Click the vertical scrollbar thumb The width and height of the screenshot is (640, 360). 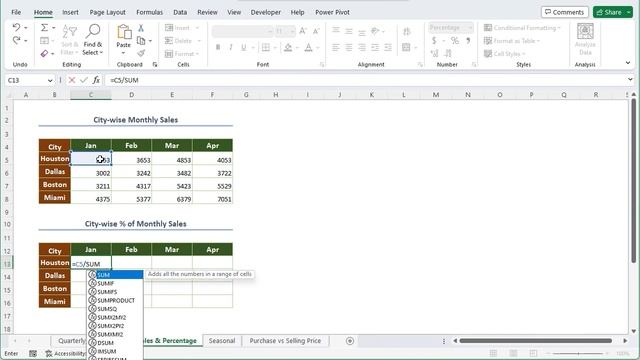pyautogui.click(x=633, y=180)
